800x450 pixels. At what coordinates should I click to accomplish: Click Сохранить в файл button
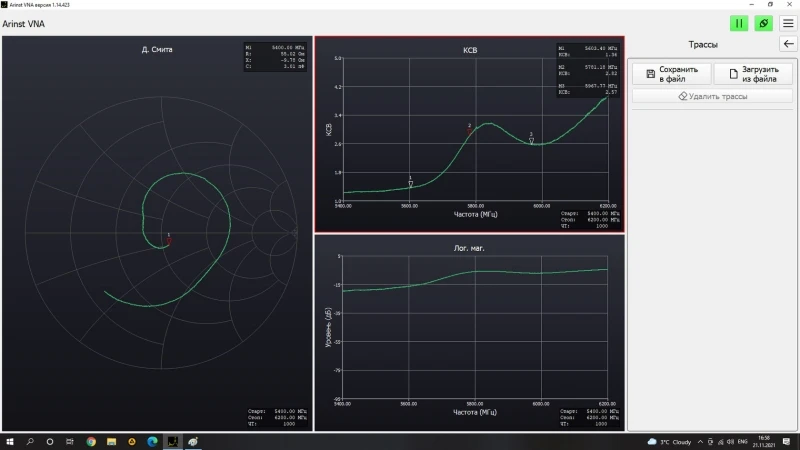click(671, 74)
